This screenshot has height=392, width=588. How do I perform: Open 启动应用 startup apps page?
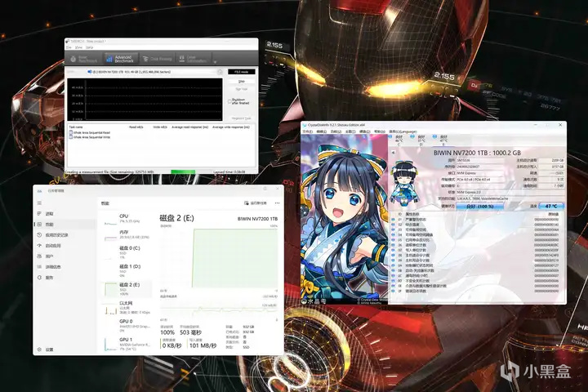click(x=64, y=246)
